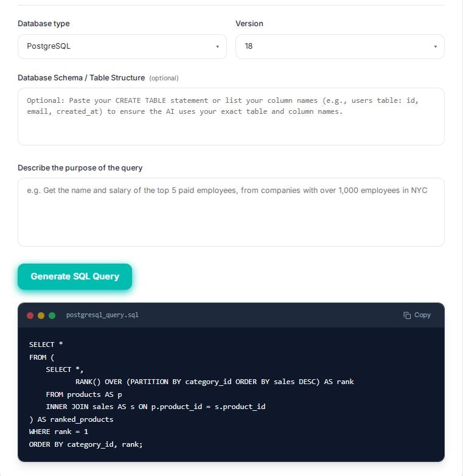Click the RANK() OVER line in code

pos(215,382)
